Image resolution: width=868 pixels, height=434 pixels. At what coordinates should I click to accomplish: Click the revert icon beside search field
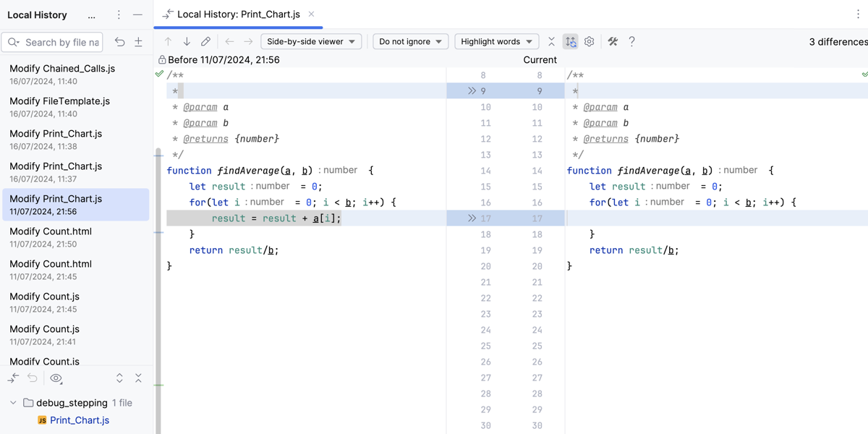tap(120, 43)
